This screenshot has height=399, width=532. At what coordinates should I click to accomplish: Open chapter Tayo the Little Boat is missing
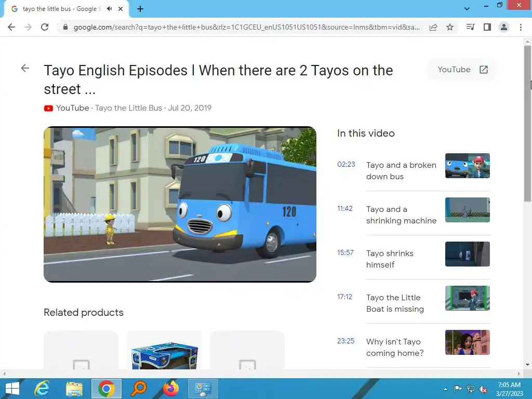[x=395, y=303]
